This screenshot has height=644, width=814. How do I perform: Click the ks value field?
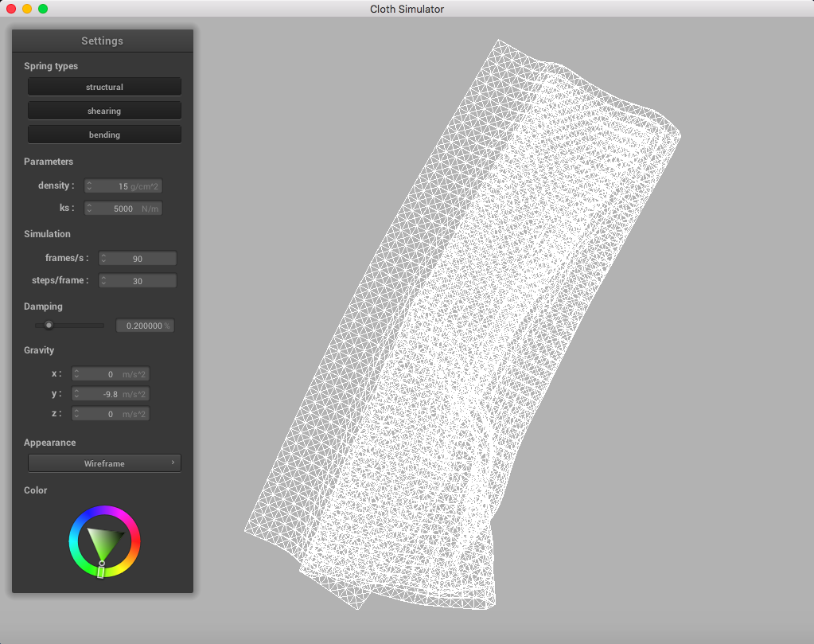coord(123,209)
